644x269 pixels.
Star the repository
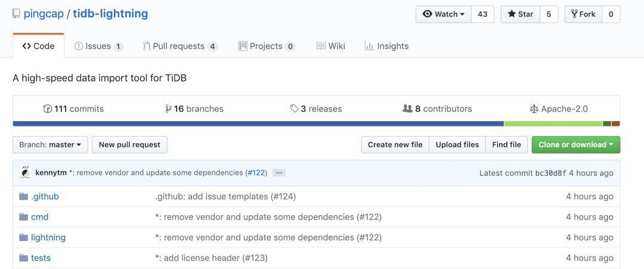pos(521,14)
